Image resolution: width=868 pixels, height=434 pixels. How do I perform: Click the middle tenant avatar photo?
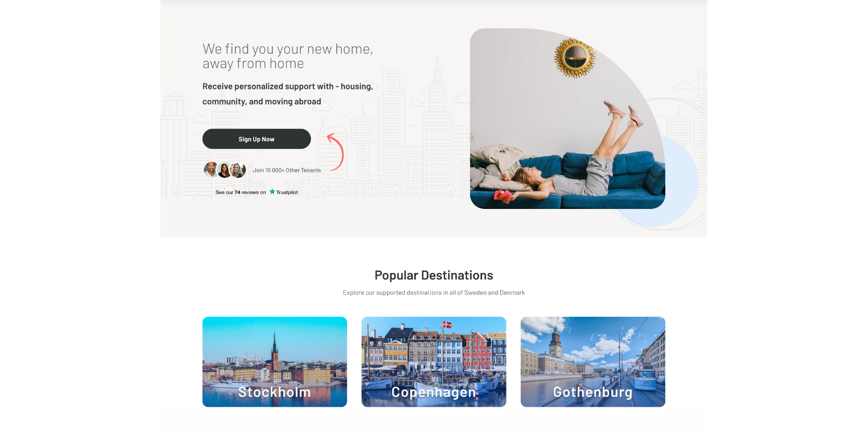tap(224, 170)
